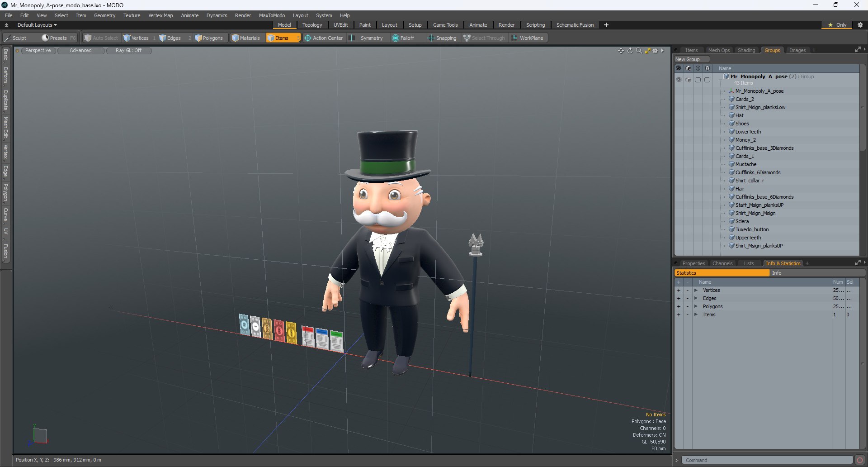The height and width of the screenshot is (467, 868).
Task: Expand the Properties panel to full size
Action: [858, 263]
